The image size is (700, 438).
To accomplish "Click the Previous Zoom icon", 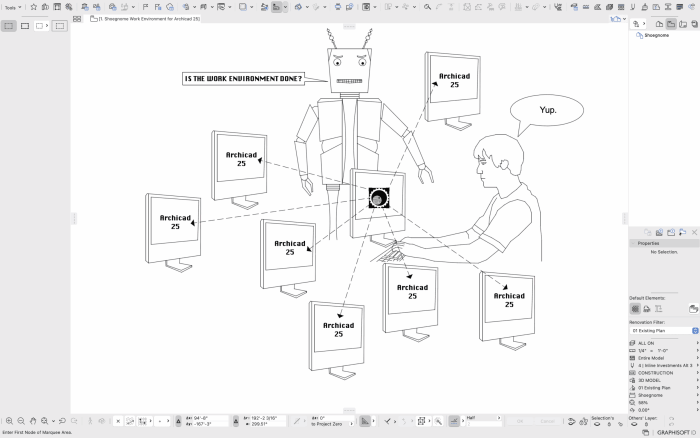I will [x=62, y=421].
